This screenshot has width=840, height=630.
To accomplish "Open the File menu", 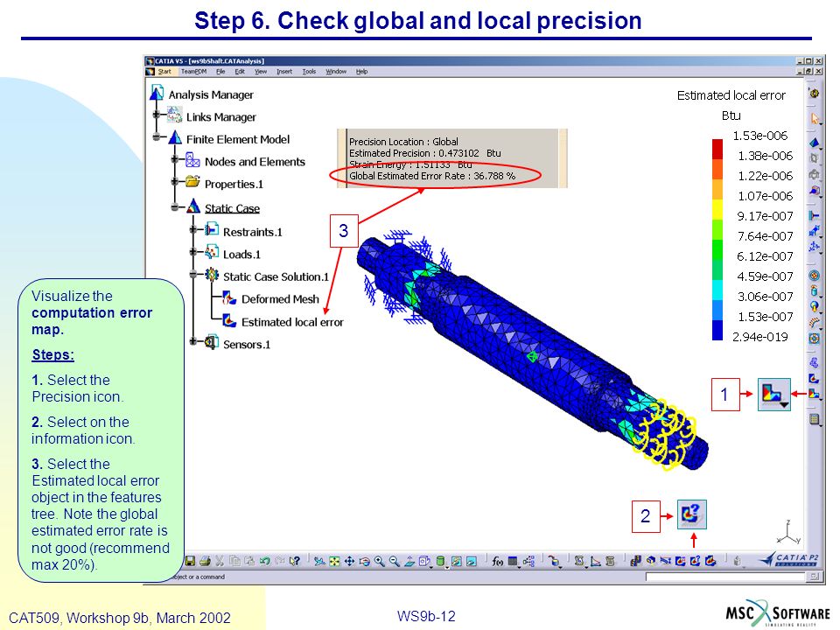I will pyautogui.click(x=220, y=71).
